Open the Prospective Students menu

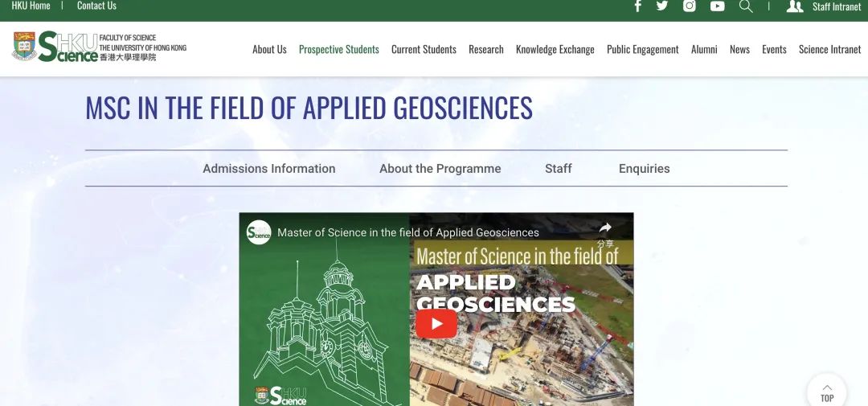(338, 50)
